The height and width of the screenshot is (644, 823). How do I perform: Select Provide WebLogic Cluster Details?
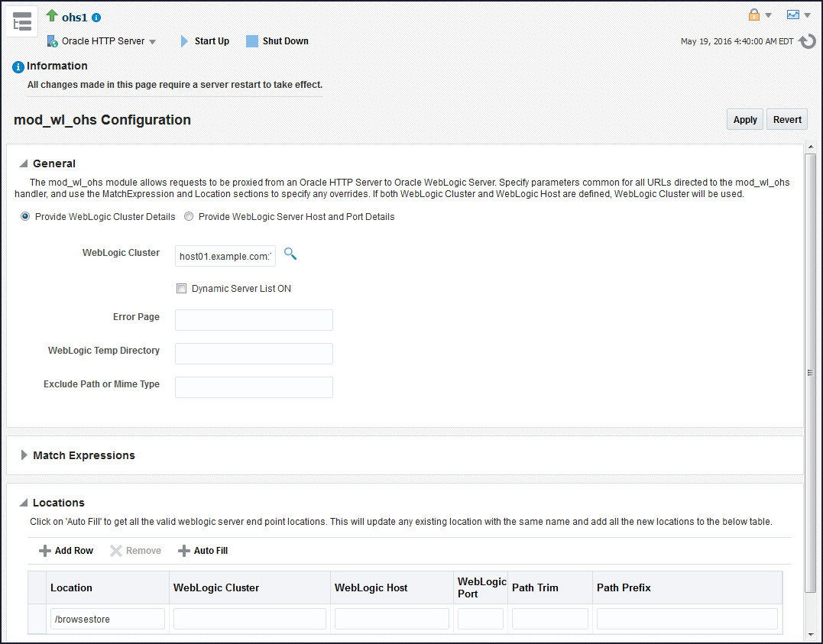coord(25,216)
